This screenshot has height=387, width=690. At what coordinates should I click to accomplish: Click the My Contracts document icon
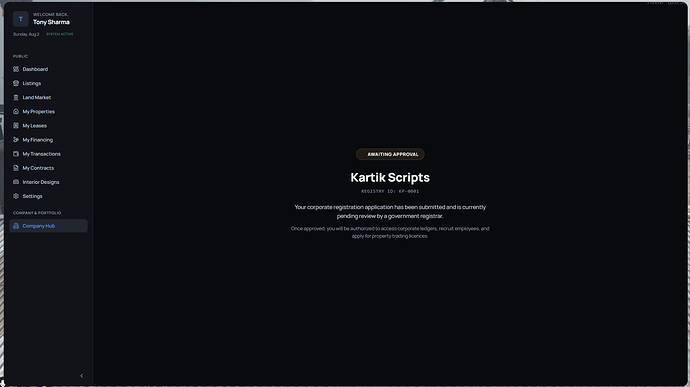pos(16,168)
